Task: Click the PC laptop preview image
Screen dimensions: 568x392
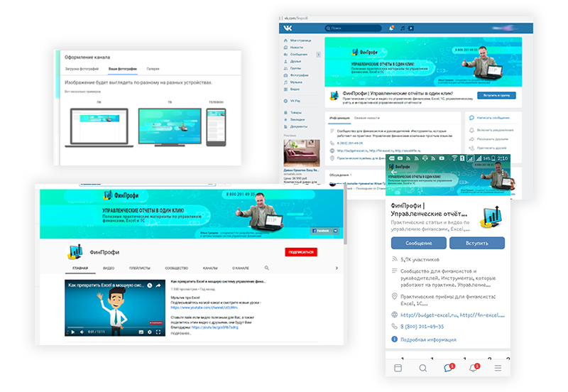Action: pos(99,127)
